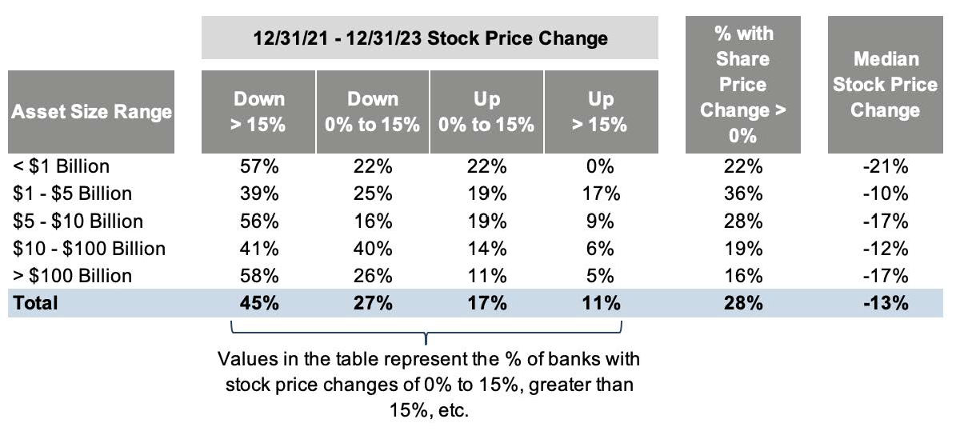
Task: Click the '12/31/21 - 12/31/23 Stock Price Change' title bar
Action: [x=429, y=38]
